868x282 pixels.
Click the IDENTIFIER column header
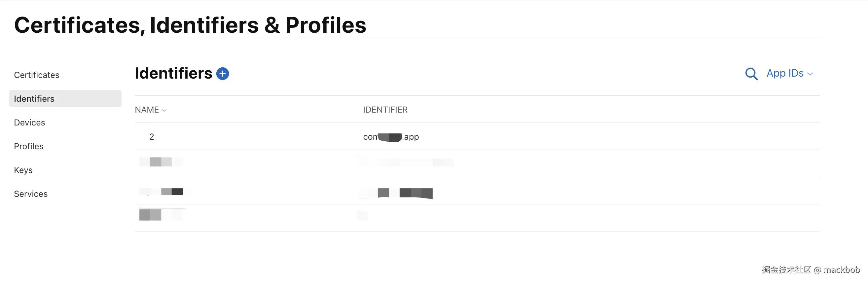[385, 110]
